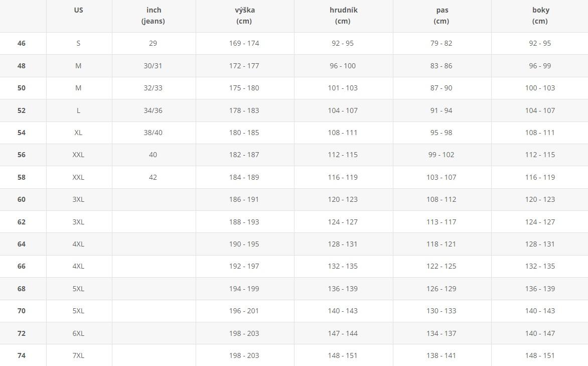
Task: Select the inch (jeans) column header
Action: click(x=153, y=16)
